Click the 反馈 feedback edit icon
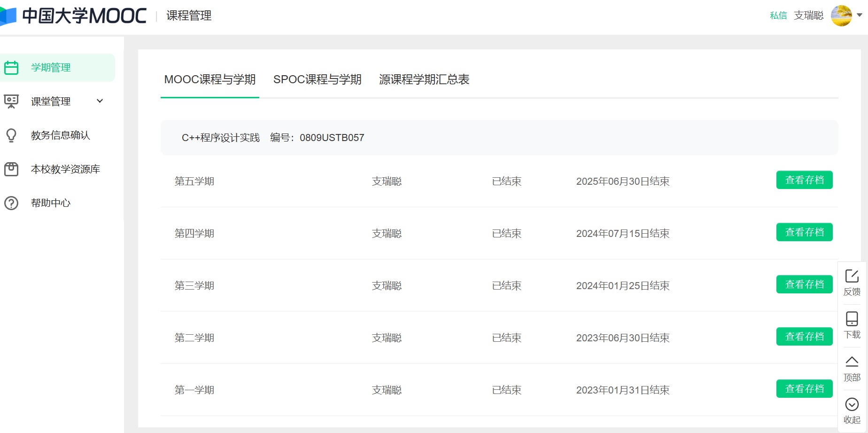Viewport: 868px width, 433px height. point(852,276)
